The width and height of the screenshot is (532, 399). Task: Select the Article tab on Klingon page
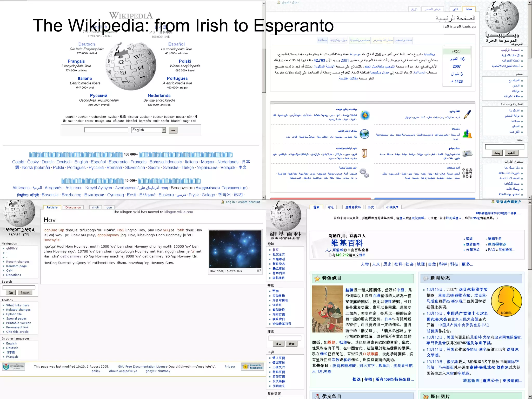pos(52,207)
